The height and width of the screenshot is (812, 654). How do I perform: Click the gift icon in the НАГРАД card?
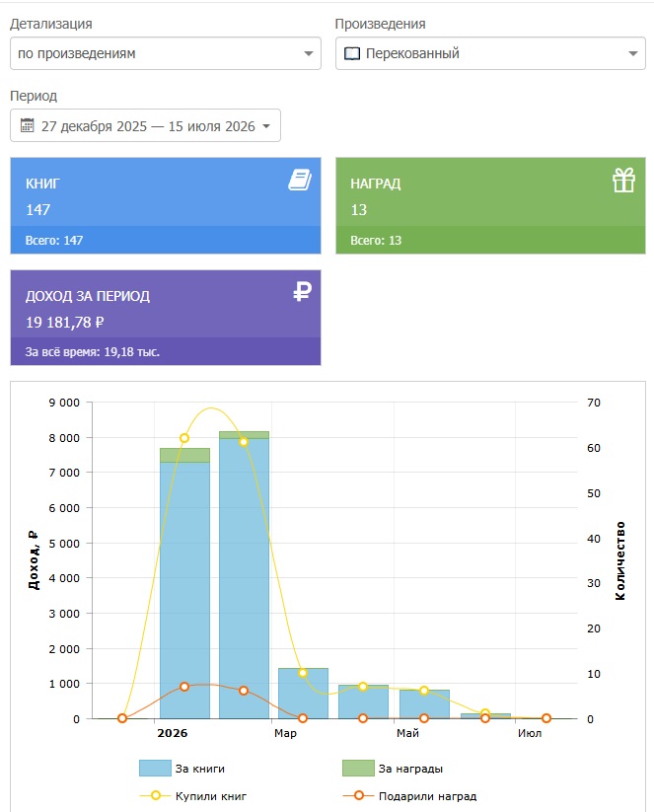coord(623,181)
